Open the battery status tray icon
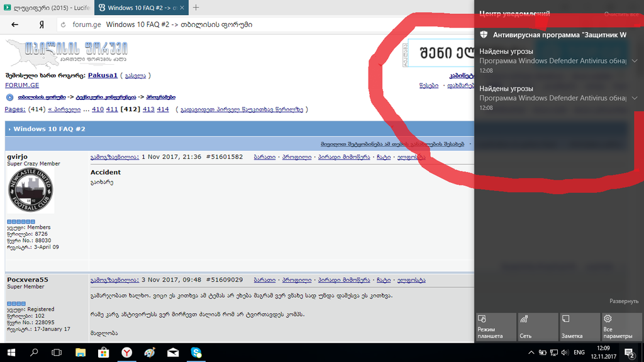Viewport: 644px width, 362px height. 543,353
